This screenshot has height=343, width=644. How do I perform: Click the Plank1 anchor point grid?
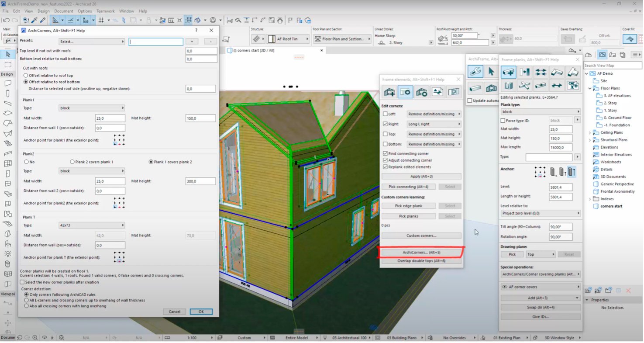(119, 139)
